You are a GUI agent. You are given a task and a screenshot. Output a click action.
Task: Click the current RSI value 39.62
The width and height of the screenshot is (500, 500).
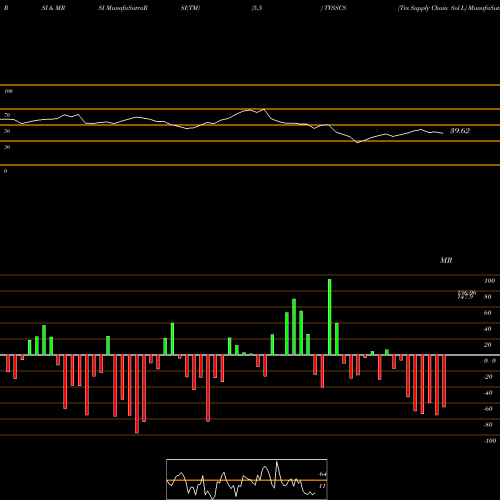pos(460,131)
